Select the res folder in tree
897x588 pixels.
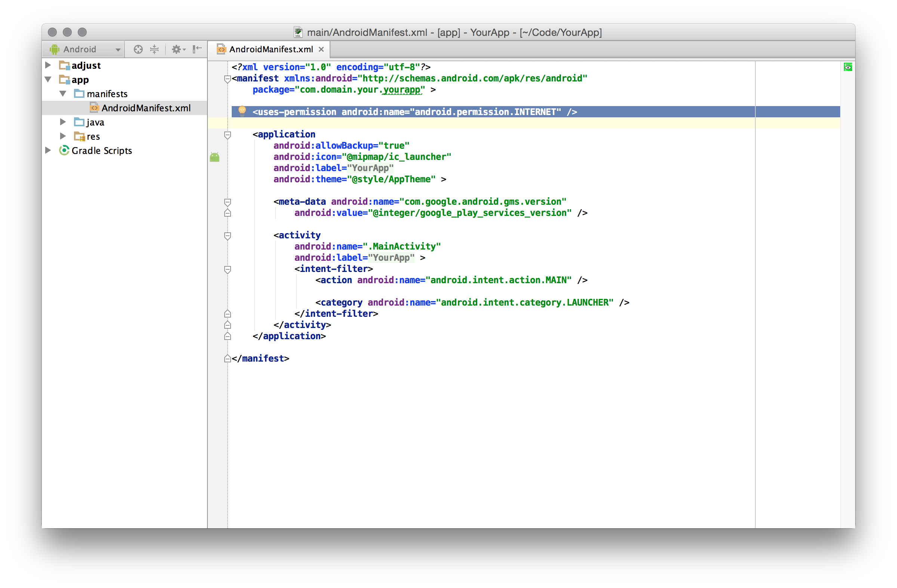(x=93, y=136)
